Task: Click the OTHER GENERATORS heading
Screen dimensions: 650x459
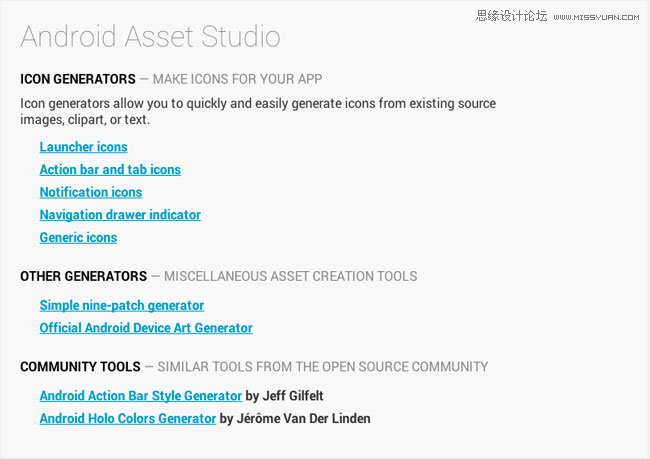Action: point(83,276)
